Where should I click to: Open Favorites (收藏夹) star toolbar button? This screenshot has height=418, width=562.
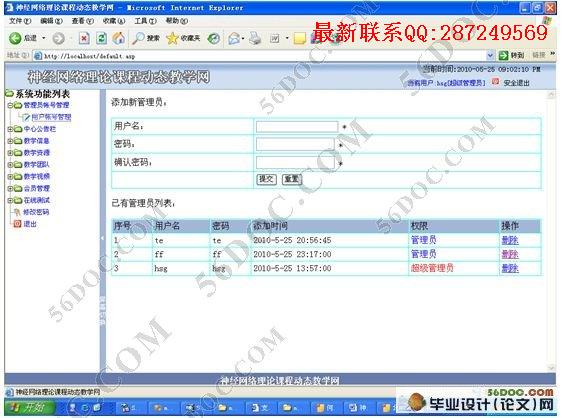183,38
